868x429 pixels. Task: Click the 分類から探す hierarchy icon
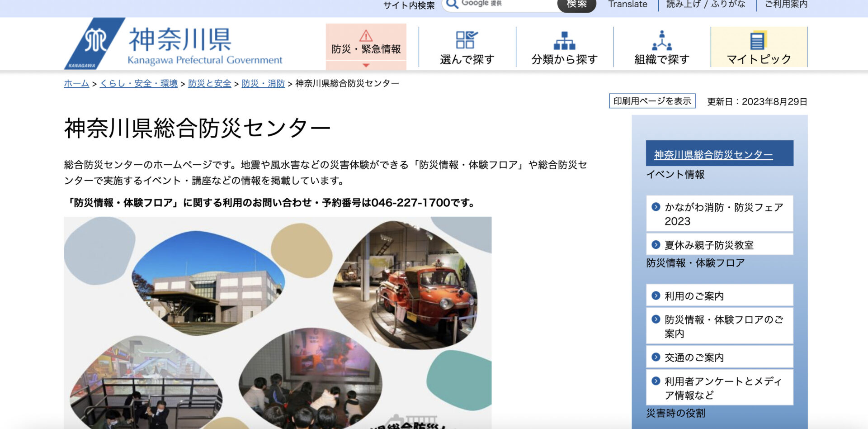tap(564, 41)
